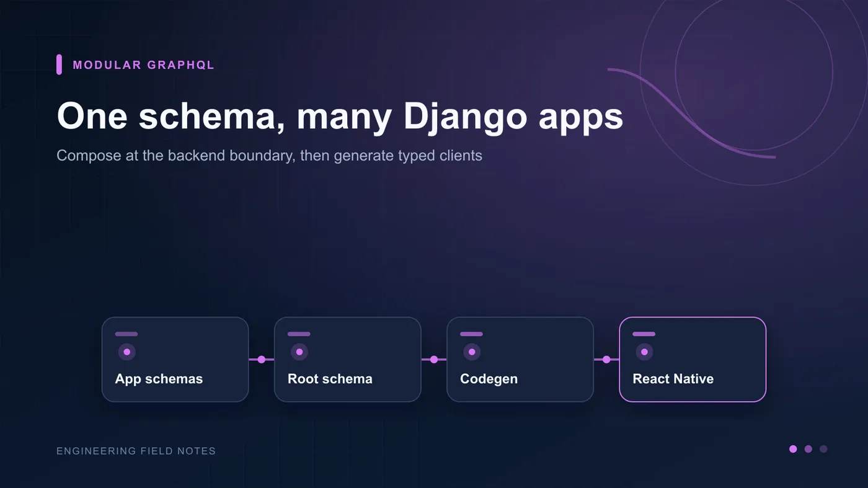Click the dot icon in App schemas card
Screen dimensions: 868x488
click(127, 352)
